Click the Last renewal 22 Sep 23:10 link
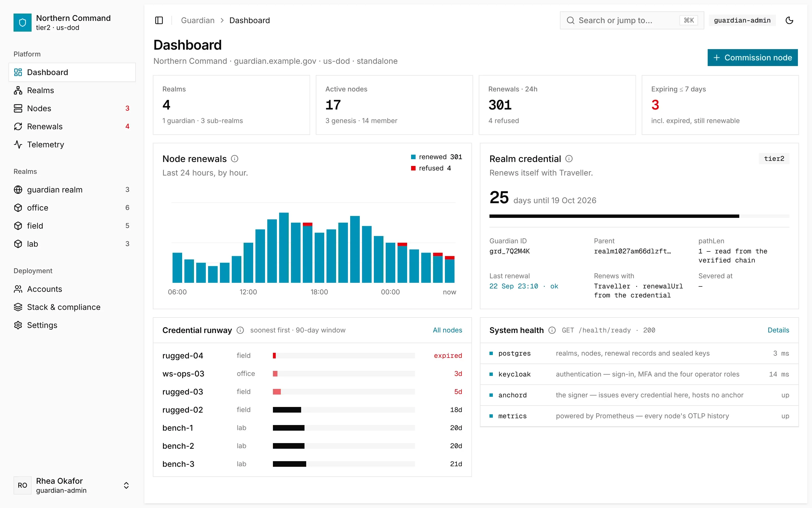812x508 pixels. (x=524, y=286)
